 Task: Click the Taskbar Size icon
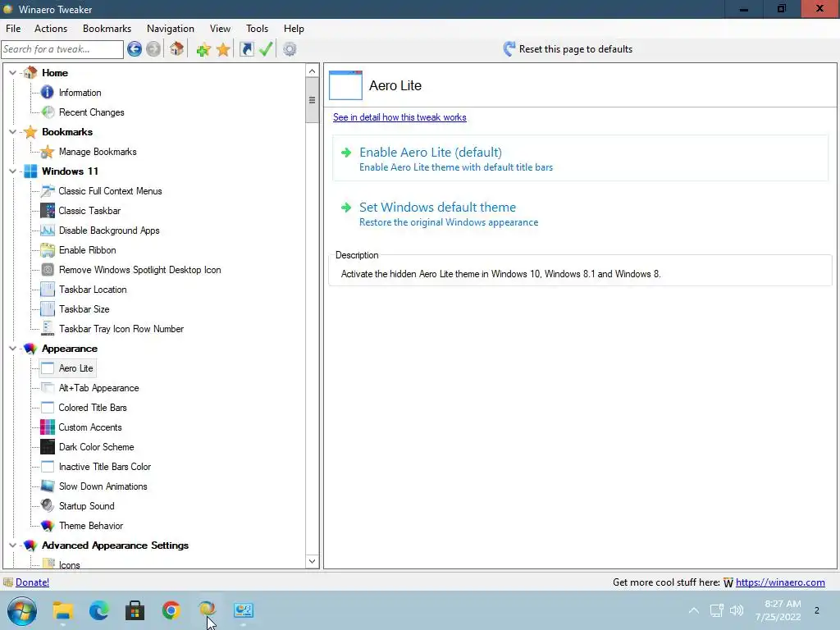(x=47, y=309)
